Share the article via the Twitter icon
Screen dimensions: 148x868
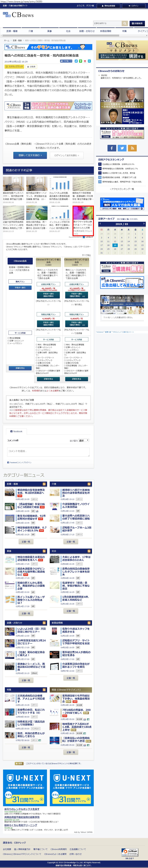pos(76,61)
